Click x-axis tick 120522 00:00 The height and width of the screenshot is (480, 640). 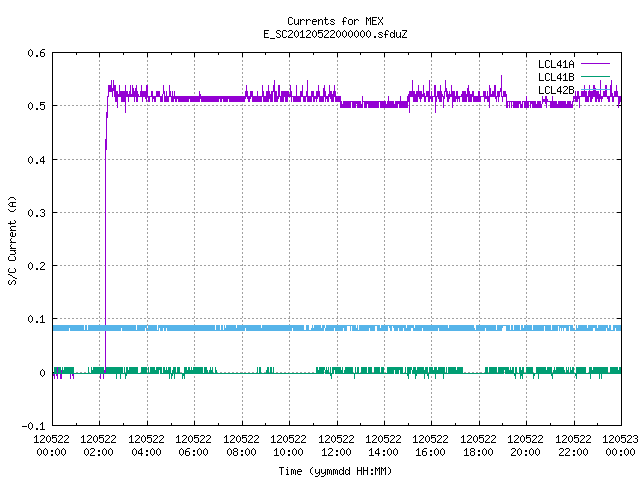(51, 445)
